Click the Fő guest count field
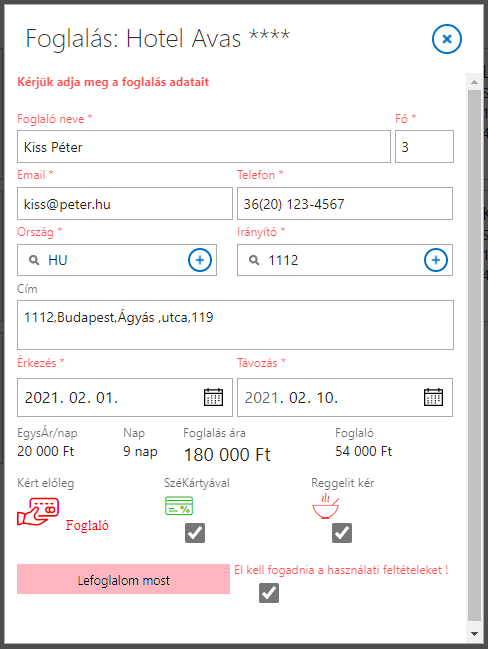488x649 pixels. [424, 147]
